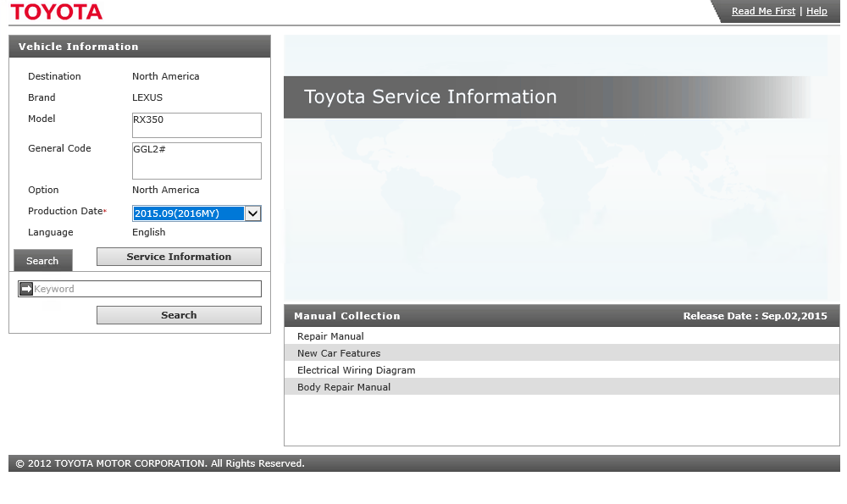Click the arrow icon in the keyword field

tap(26, 289)
